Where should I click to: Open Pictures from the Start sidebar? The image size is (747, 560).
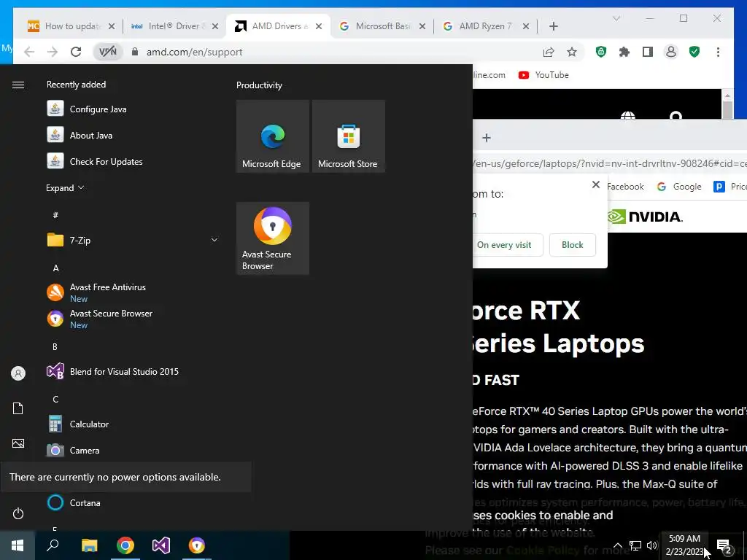[x=18, y=443]
